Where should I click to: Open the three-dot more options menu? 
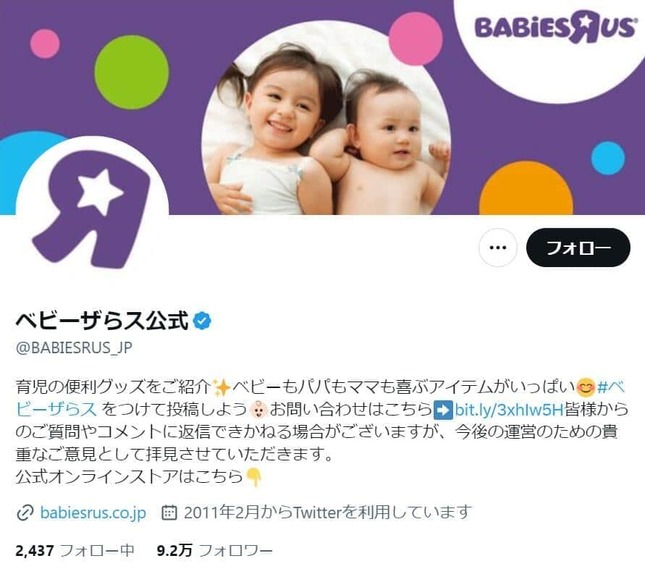(x=498, y=248)
